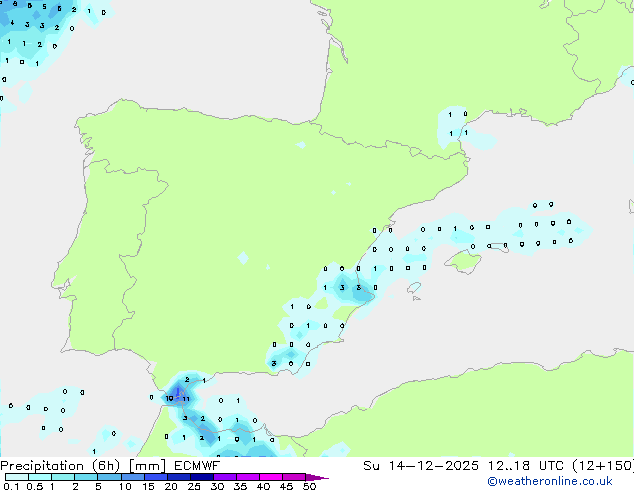Click the over-50 arrow tip of legend
634x490 pixels.
tap(317, 478)
